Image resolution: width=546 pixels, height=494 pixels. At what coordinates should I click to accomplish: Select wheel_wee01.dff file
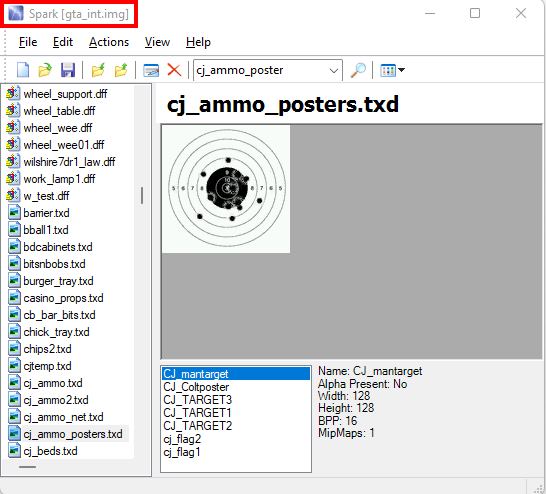tap(64, 145)
